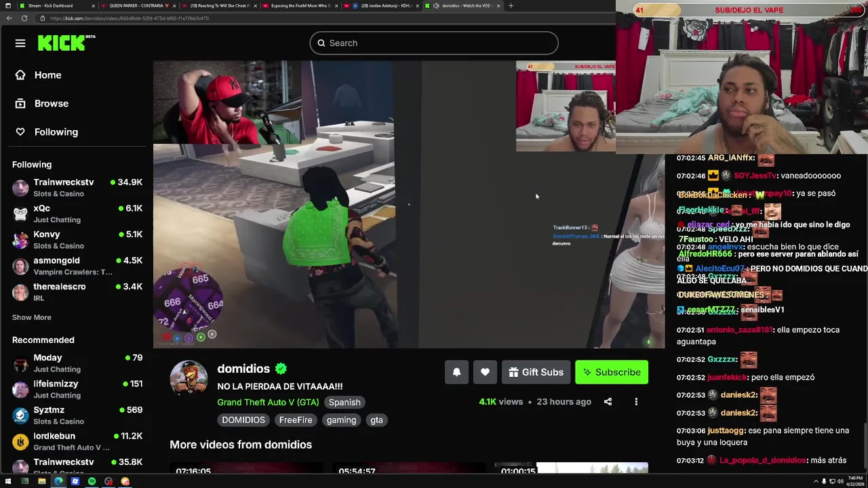The width and height of the screenshot is (868, 488).
Task: Click La_popola_d_domidios chat username
Action: click(763, 460)
